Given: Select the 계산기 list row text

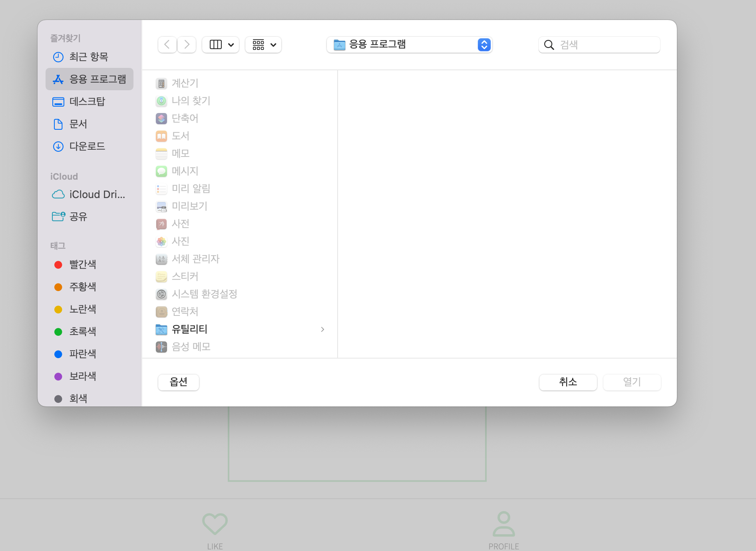Looking at the screenshot, I should click(185, 83).
